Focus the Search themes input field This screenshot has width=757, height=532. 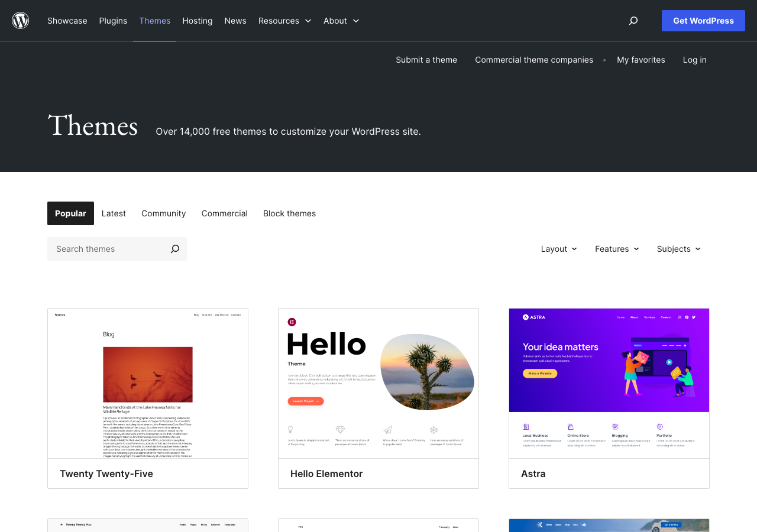click(x=105, y=249)
